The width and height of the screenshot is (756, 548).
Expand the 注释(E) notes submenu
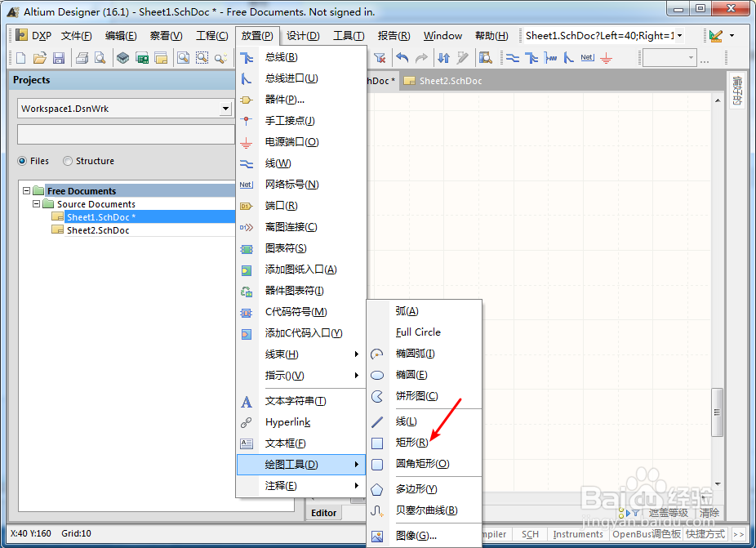[x=301, y=486]
